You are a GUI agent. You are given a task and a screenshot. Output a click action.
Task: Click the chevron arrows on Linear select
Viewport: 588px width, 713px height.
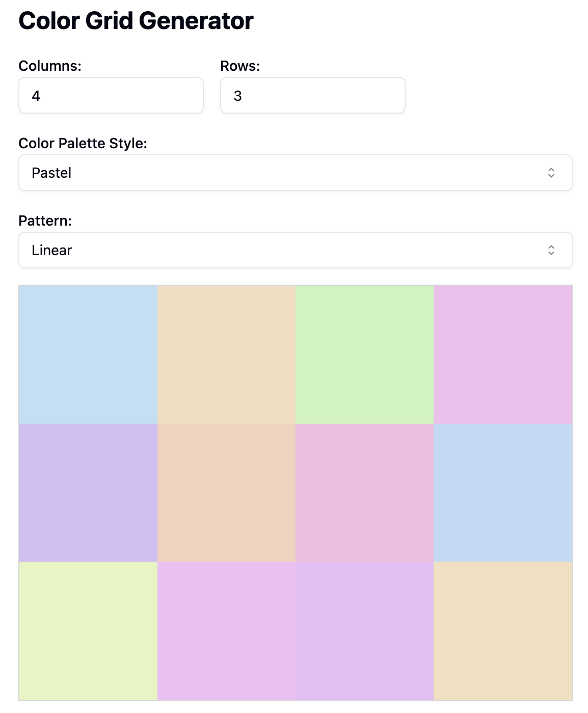click(551, 251)
